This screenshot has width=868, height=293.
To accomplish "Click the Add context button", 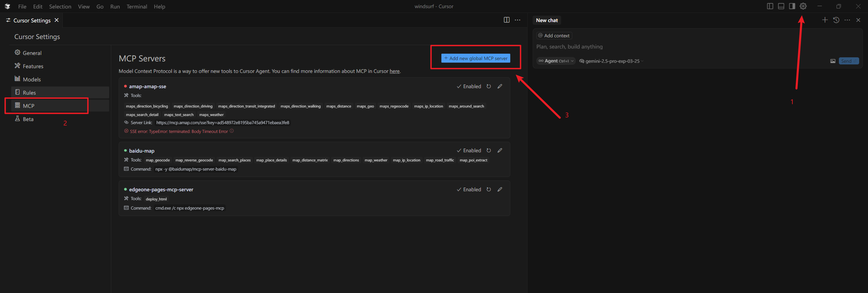I will 554,36.
